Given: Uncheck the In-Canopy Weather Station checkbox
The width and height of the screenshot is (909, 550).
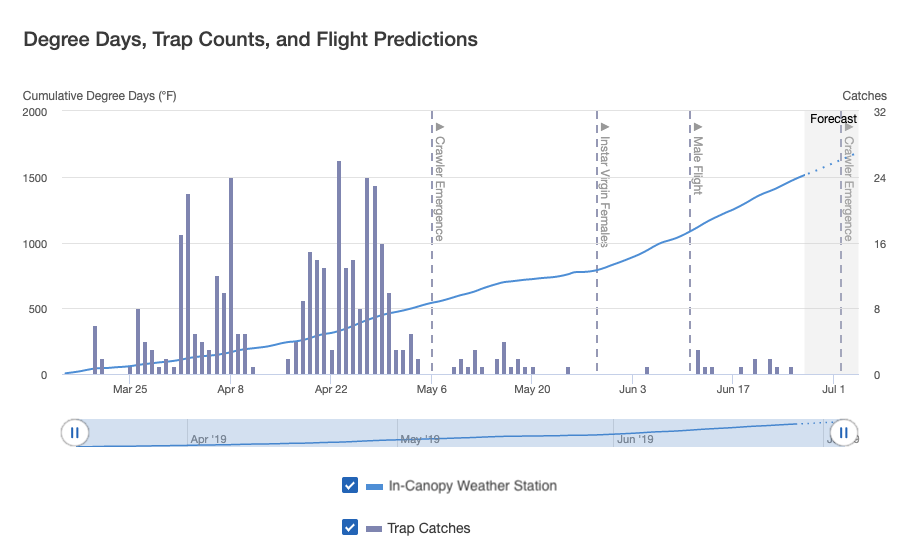Looking at the screenshot, I should click(350, 485).
